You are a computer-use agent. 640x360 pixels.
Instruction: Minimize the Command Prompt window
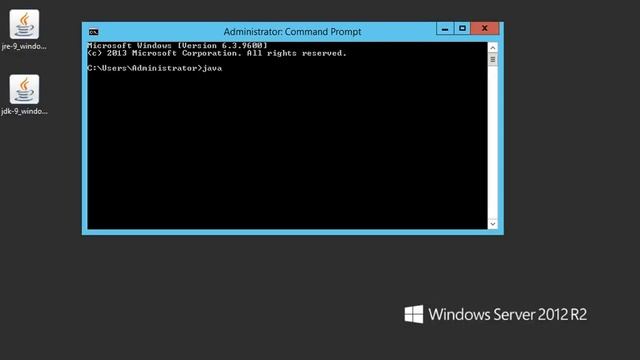pos(444,29)
